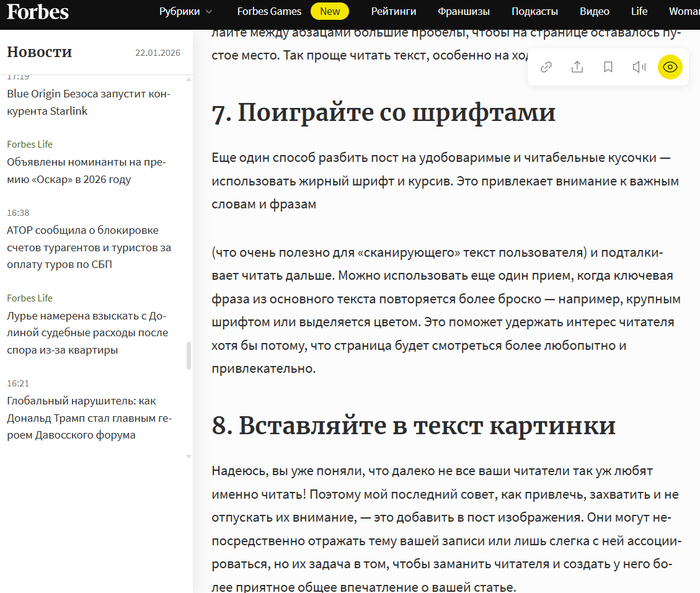Copy the article link via chain icon

click(x=546, y=67)
